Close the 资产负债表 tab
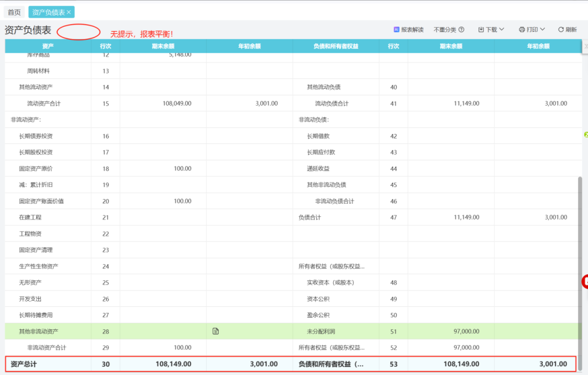 pos(68,11)
